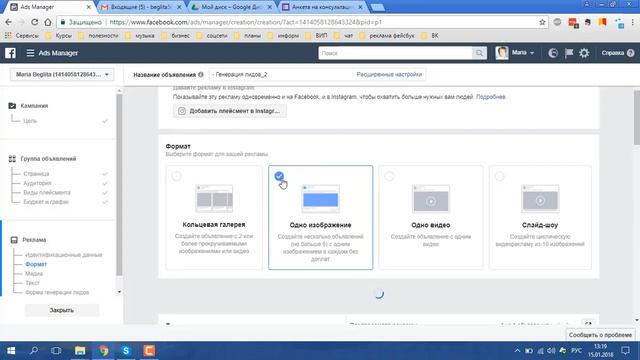The width and height of the screenshot is (640, 360).
Task: Open Бюджет и график in the sidebar
Action: [46, 202]
